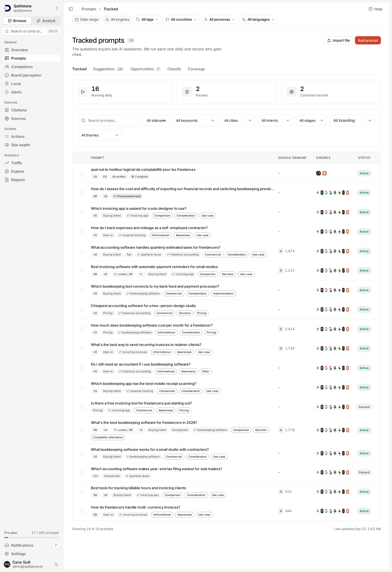Click the Pro plan prompts usage bar
Image resolution: width=392 pixels, height=572 pixels.
pos(32,537)
